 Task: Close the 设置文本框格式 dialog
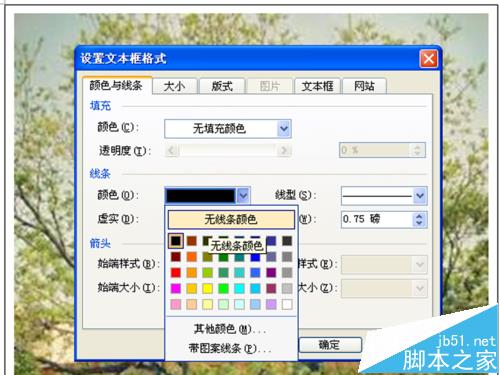[429, 59]
